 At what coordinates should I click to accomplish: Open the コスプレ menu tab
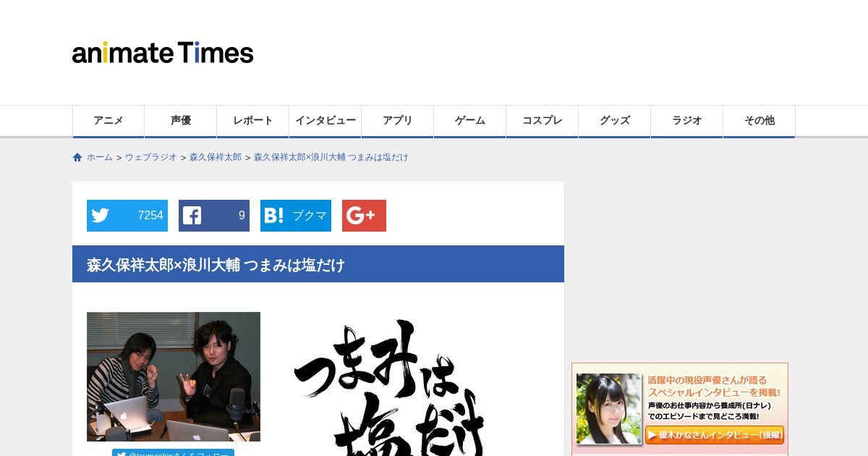542,121
